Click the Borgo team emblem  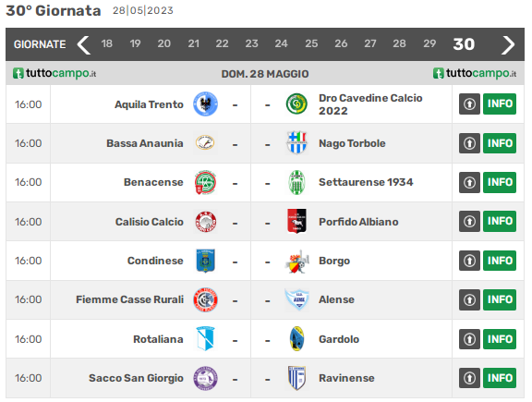coord(296,261)
